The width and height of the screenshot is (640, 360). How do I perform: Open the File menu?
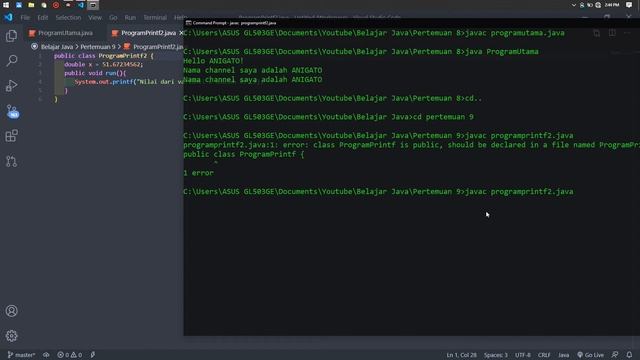25,18
